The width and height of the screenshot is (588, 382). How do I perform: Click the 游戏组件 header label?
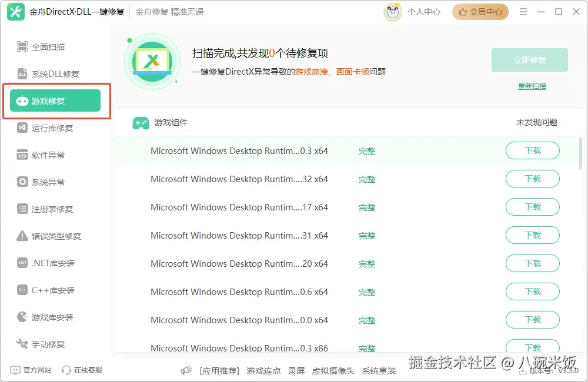point(171,122)
